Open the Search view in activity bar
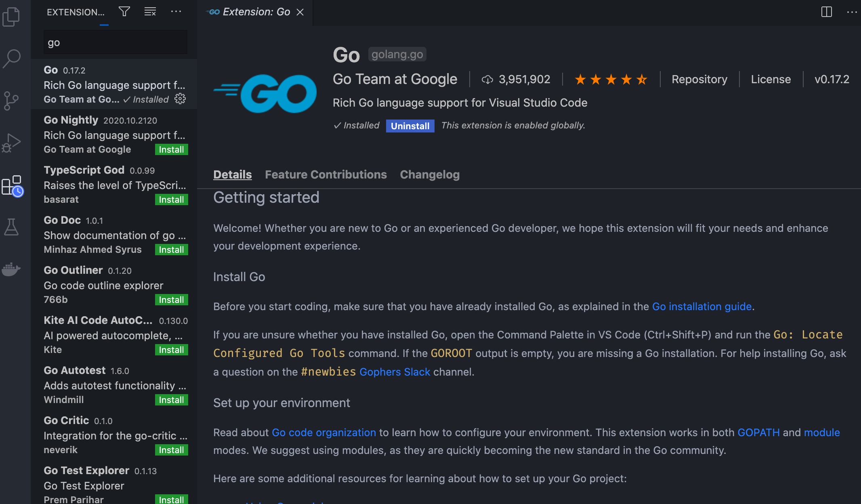The image size is (861, 504). pos(11,59)
